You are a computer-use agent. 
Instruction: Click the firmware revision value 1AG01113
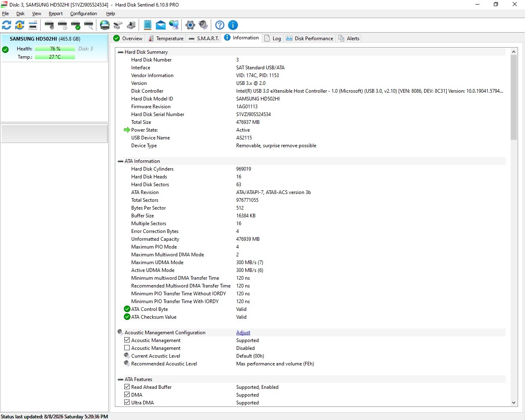(247, 107)
